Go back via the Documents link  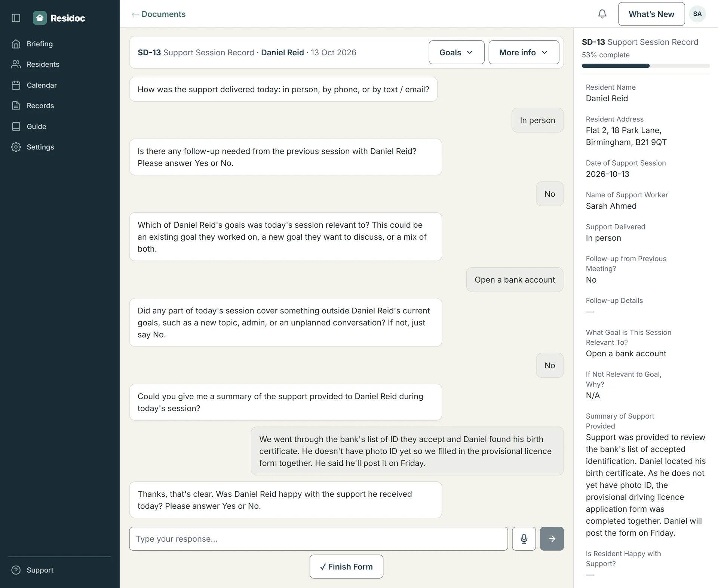pyautogui.click(x=159, y=14)
